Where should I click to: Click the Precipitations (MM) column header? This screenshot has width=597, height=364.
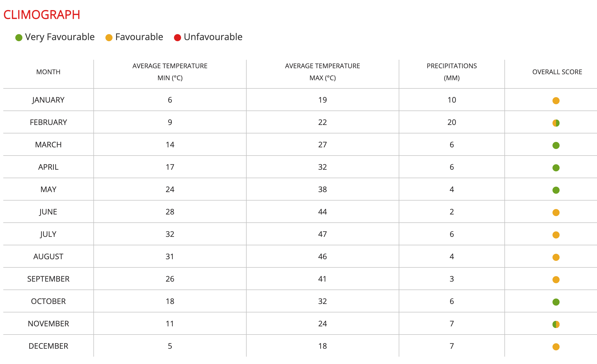click(x=452, y=72)
